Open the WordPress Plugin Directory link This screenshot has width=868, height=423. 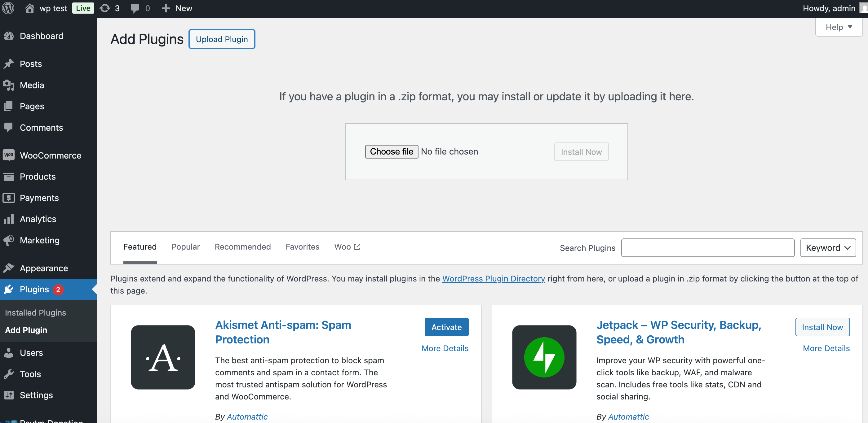coord(493,279)
